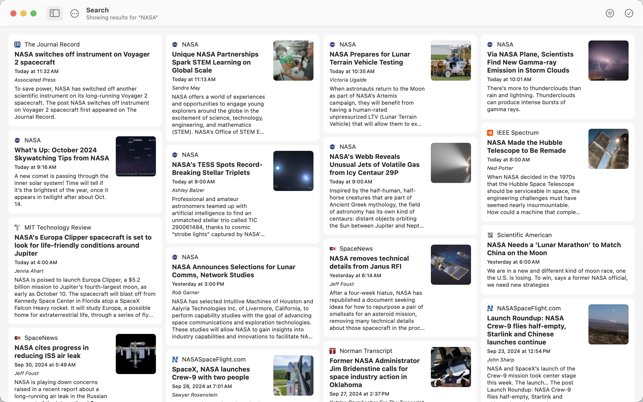Click the IEEE Spectrum feed icon
The width and height of the screenshot is (643, 402).
click(490, 132)
